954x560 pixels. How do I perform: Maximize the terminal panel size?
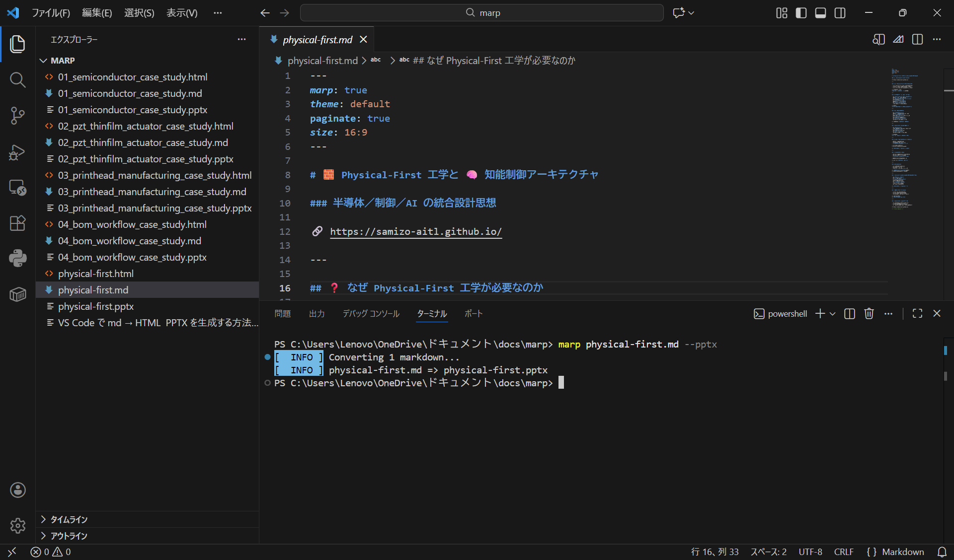pyautogui.click(x=917, y=314)
